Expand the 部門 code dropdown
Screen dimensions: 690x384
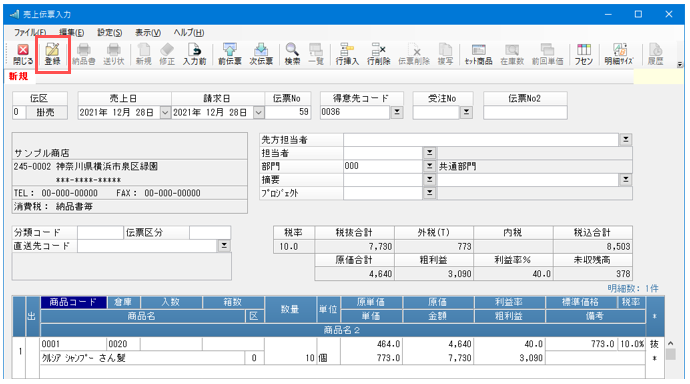point(429,166)
